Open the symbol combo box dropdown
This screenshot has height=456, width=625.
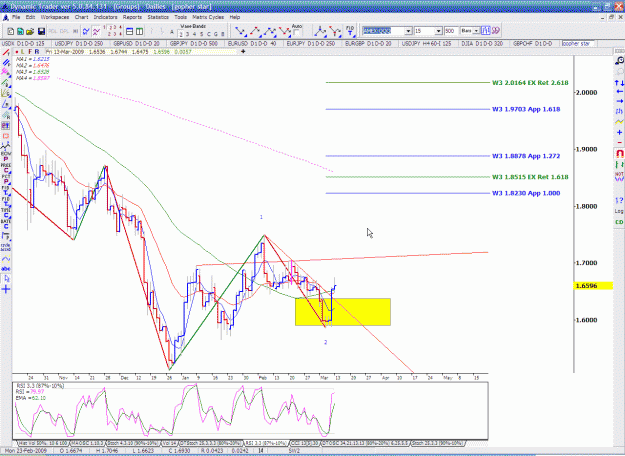(408, 31)
